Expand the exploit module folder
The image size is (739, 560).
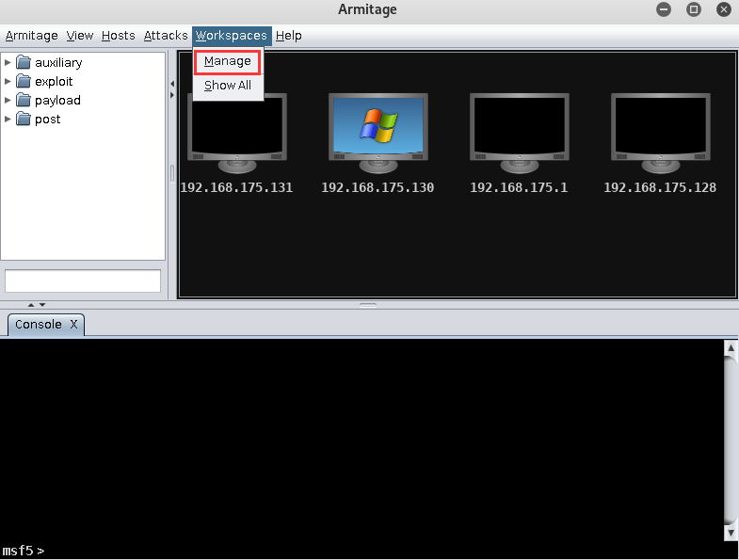click(8, 81)
